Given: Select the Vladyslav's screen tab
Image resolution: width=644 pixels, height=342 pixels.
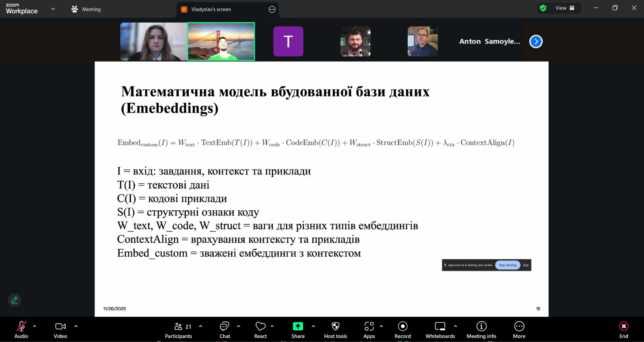Looking at the screenshot, I should click(211, 9).
